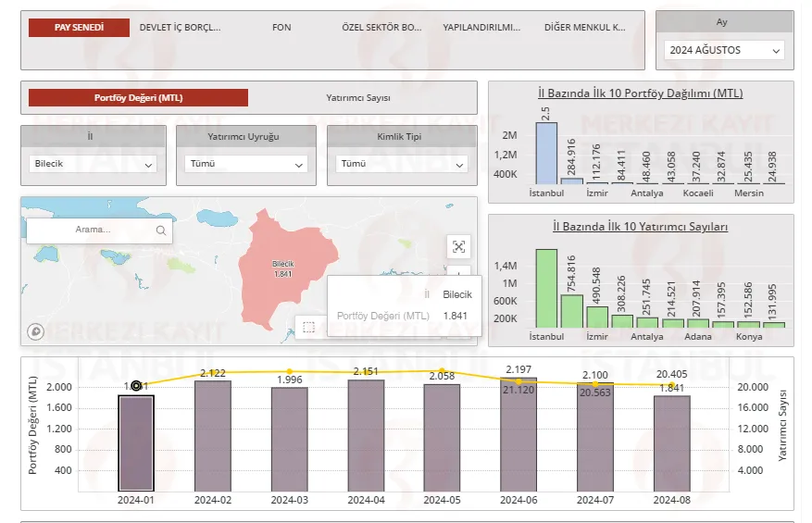Open the DİĞER MENKUL K... tab
Viewport: 812px width, 523px height.
[x=584, y=28]
